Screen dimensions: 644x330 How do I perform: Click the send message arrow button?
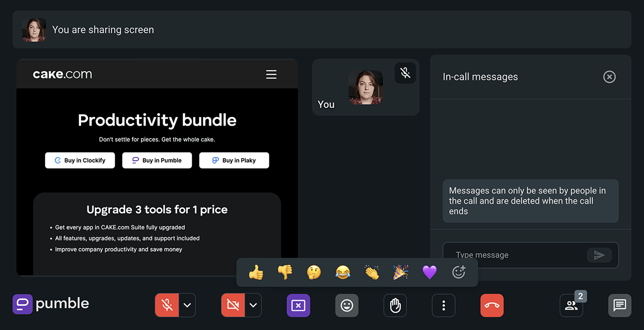pos(599,255)
